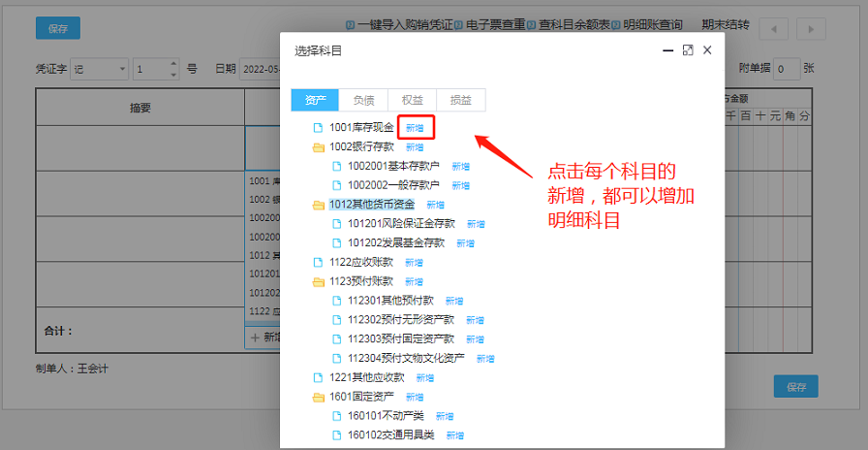Image resolution: width=868 pixels, height=450 pixels.
Task: Click 新增 next to 112303预付固定资产款
Action: point(475,339)
